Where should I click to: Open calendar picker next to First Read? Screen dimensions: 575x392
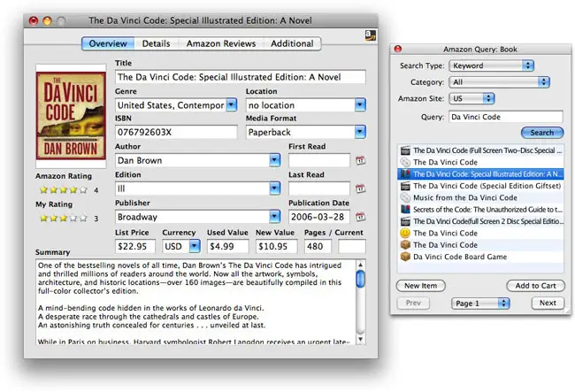tap(360, 160)
